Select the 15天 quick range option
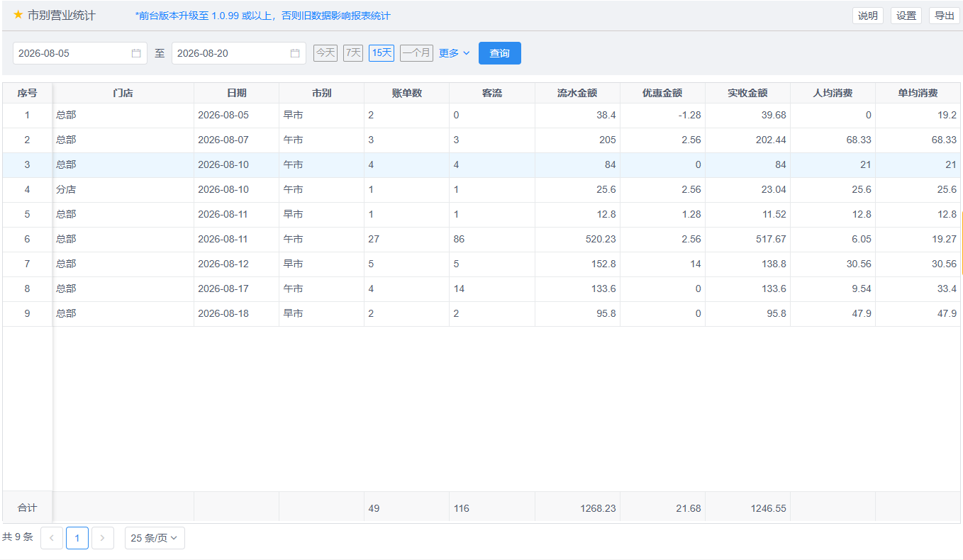 (x=382, y=53)
